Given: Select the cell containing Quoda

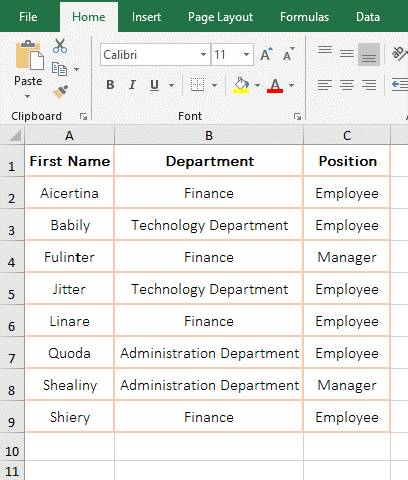Looking at the screenshot, I should tap(69, 353).
